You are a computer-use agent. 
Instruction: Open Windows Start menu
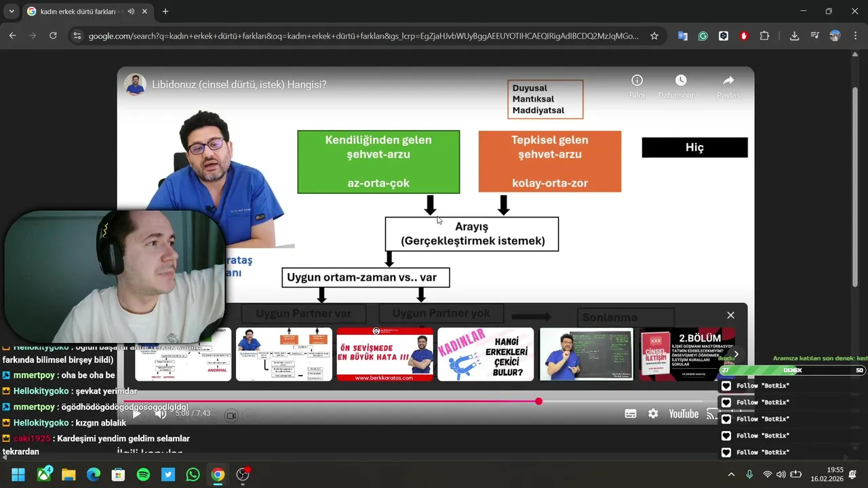18,474
